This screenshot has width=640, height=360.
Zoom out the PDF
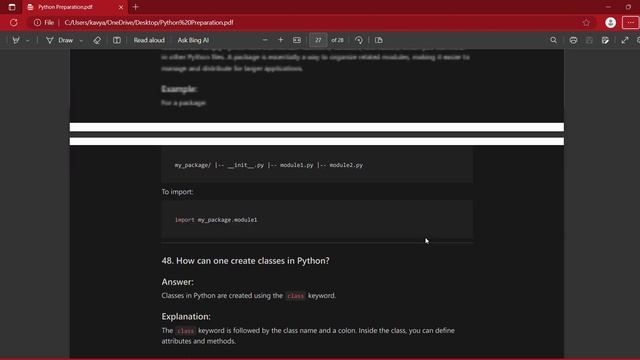(x=265, y=40)
